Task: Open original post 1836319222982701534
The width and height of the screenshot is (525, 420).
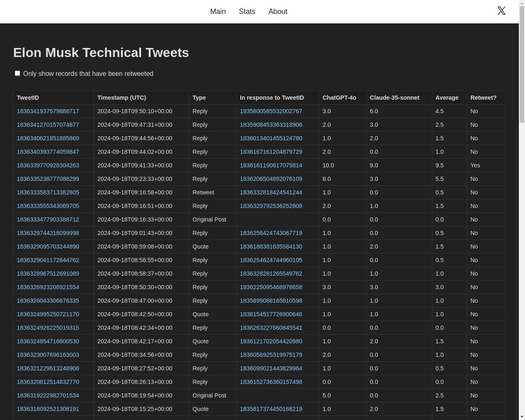Action: point(48,395)
